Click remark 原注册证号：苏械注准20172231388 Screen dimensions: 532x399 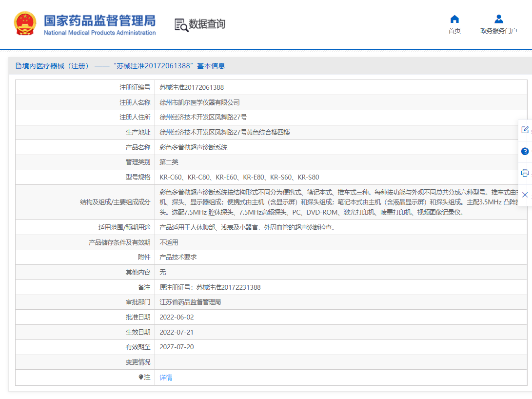point(210,287)
